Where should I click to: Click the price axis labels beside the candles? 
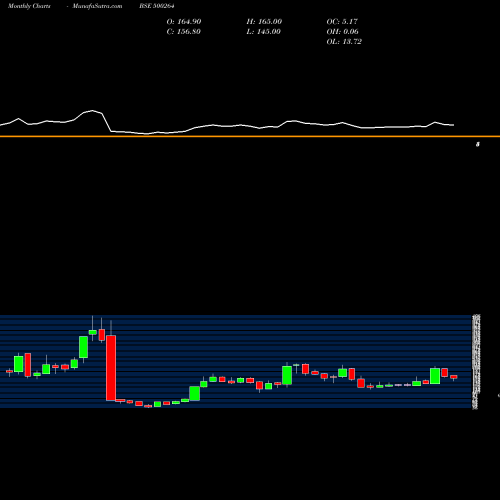point(476,361)
